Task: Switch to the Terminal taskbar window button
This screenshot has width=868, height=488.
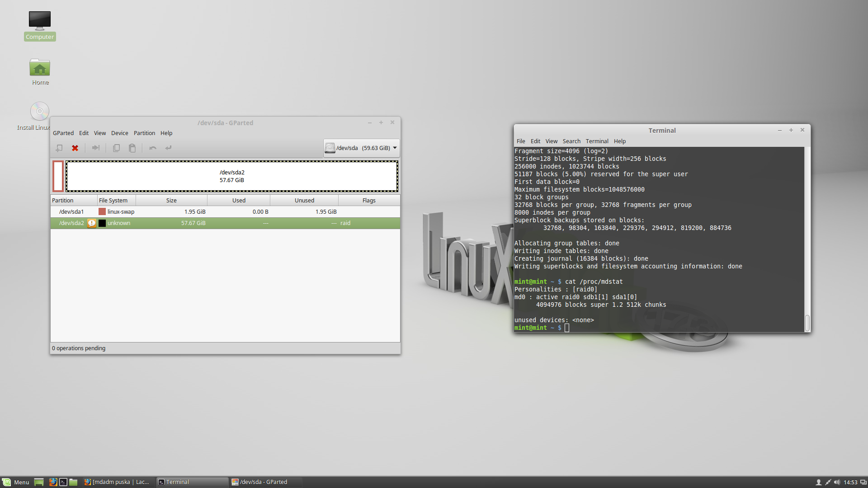Action: click(192, 482)
